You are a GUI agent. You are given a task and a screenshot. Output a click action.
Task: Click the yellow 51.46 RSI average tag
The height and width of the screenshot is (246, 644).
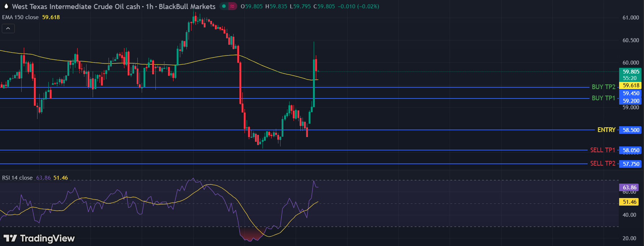(x=629, y=202)
